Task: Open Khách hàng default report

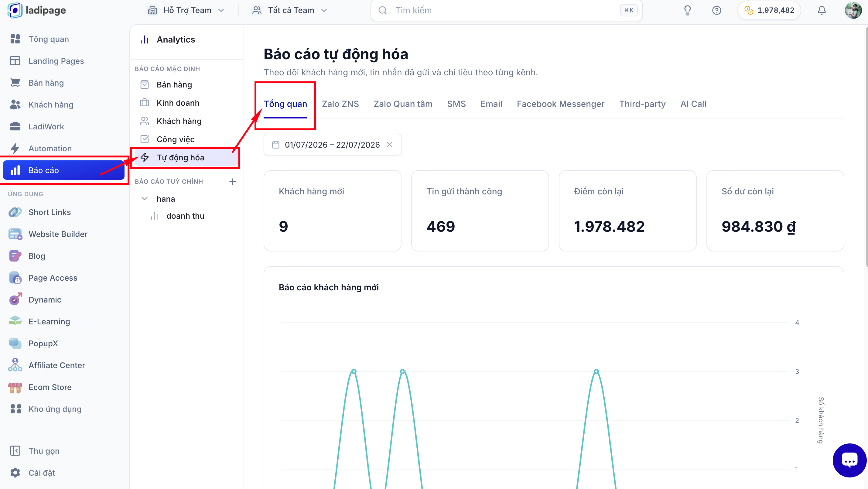Action: (x=187, y=121)
